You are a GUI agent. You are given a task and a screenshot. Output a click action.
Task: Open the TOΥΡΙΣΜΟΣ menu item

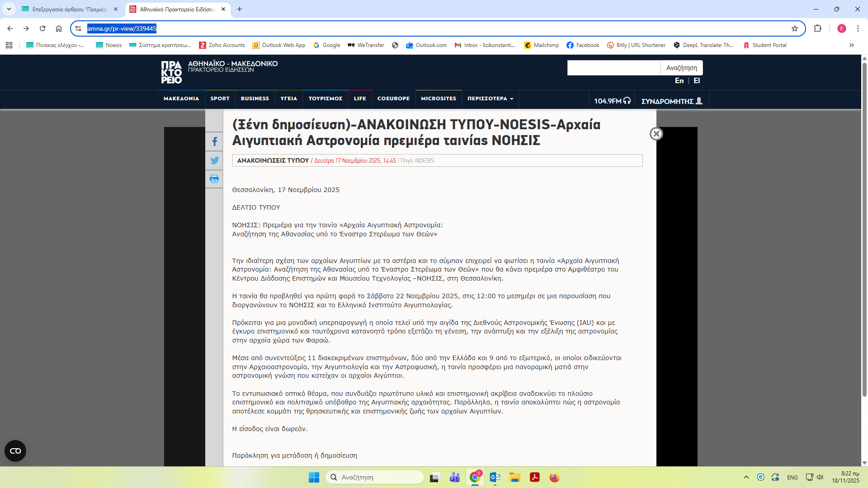click(x=325, y=99)
